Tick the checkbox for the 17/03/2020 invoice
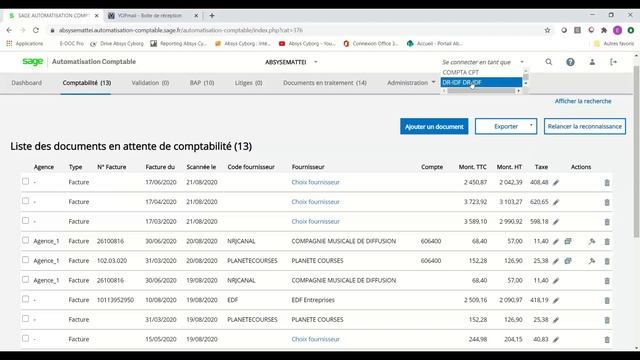This screenshot has width=640, height=360. coord(25,220)
